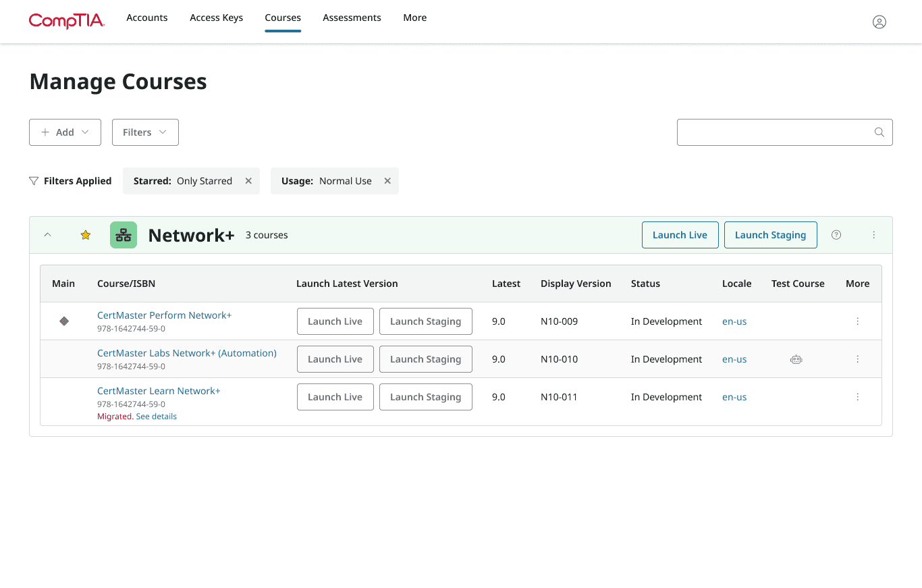
Task: Open the user profile icon
Action: (x=879, y=22)
